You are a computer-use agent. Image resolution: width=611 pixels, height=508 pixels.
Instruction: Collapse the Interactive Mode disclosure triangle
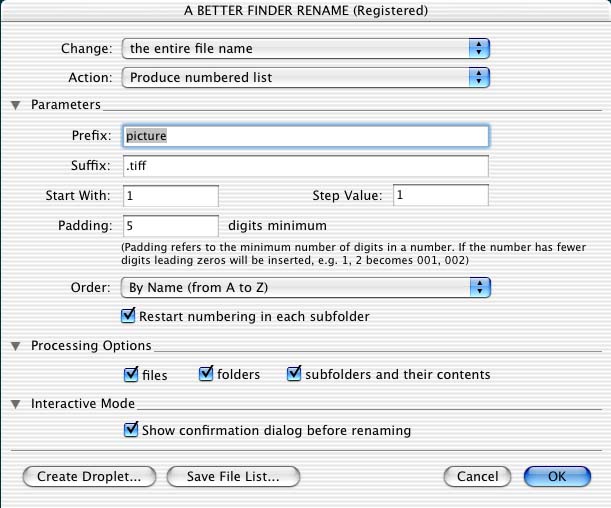[x=16, y=404]
